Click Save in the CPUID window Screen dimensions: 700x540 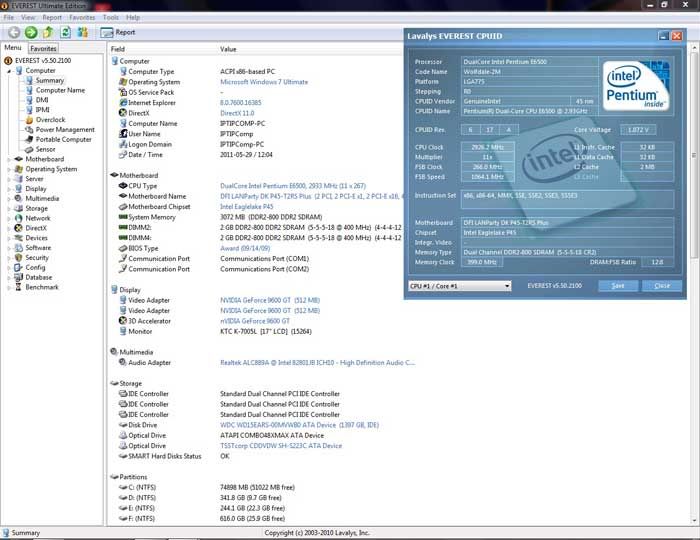618,286
